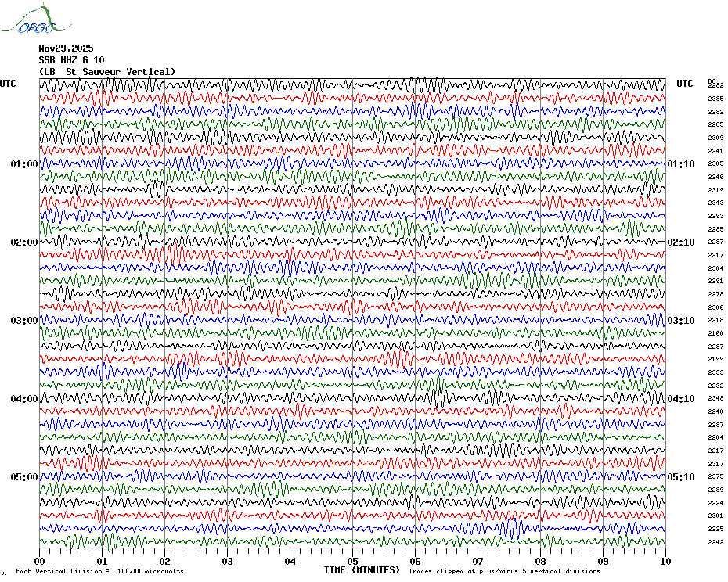Click the DC value 2289
Screen dimensions: 728x582
tap(715, 490)
